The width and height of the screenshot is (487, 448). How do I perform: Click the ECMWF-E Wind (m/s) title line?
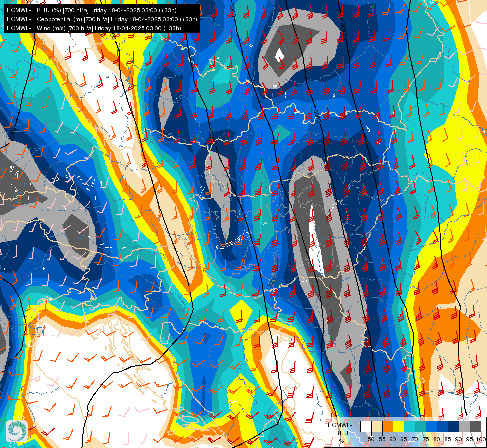click(x=94, y=28)
